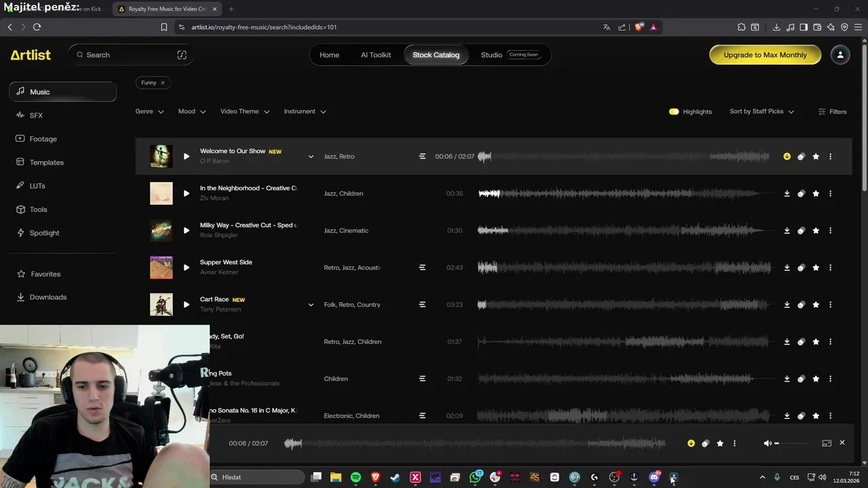Toggle the Highlights switch

tap(674, 112)
